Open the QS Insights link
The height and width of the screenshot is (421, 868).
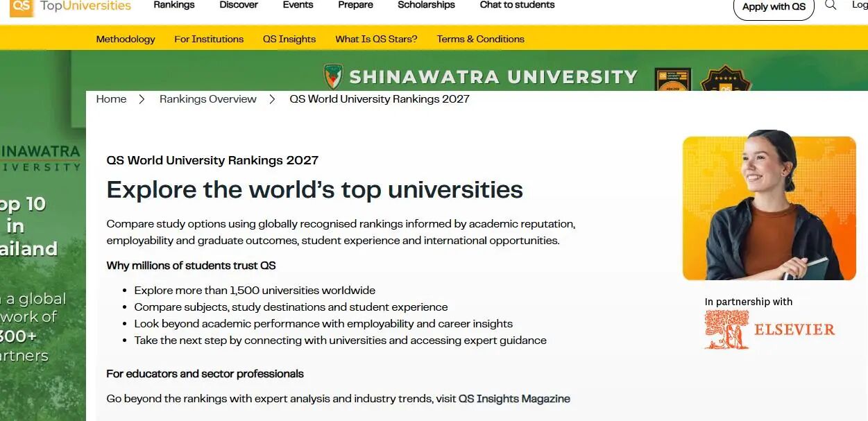pyautogui.click(x=289, y=39)
